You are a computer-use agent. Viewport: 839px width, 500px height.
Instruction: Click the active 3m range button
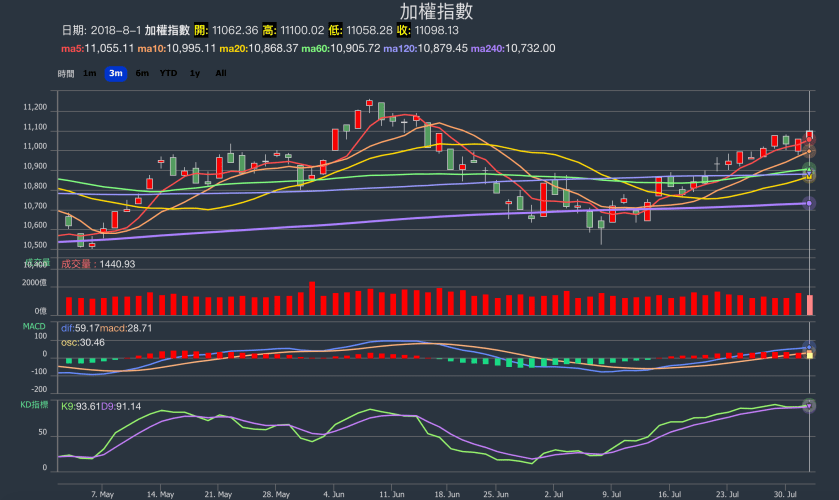(116, 73)
